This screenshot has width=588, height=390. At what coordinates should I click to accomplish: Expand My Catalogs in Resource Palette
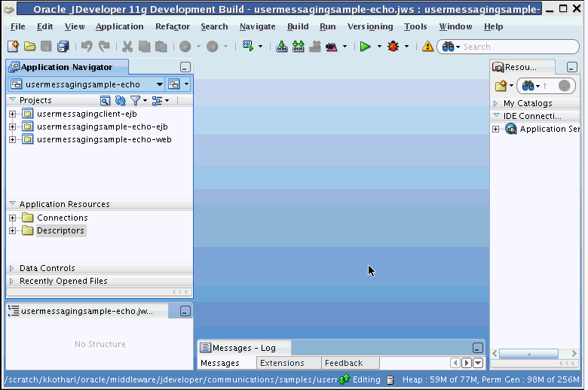[495, 103]
